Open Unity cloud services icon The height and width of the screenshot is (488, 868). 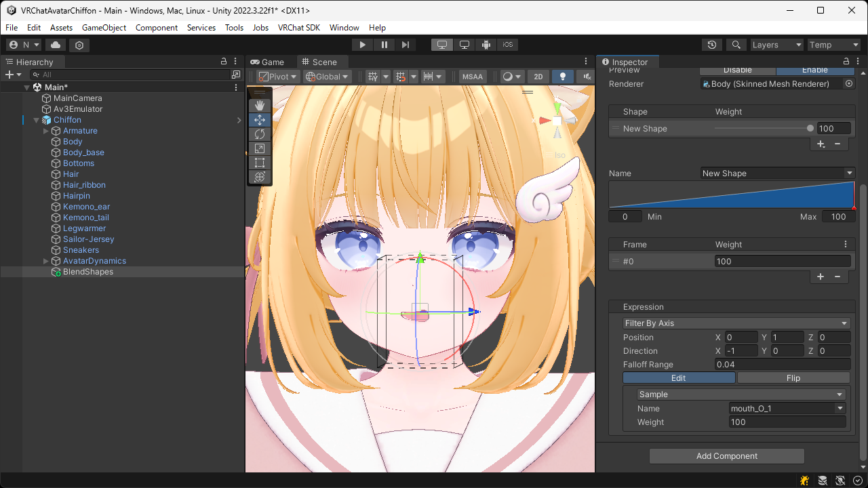56,45
